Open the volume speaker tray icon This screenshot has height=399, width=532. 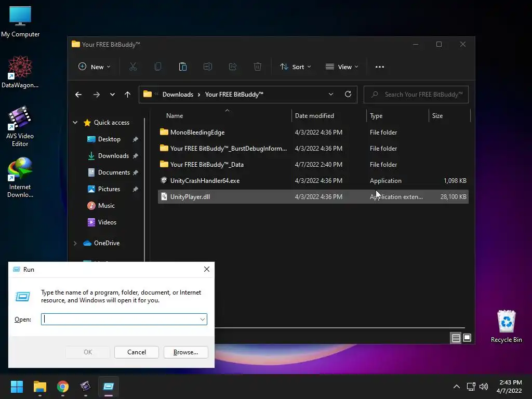(x=484, y=387)
